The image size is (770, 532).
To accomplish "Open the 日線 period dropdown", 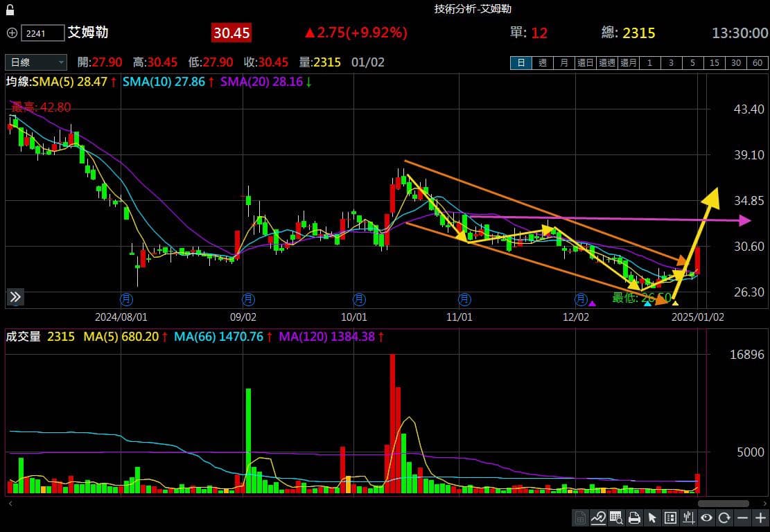I will 36,62.
